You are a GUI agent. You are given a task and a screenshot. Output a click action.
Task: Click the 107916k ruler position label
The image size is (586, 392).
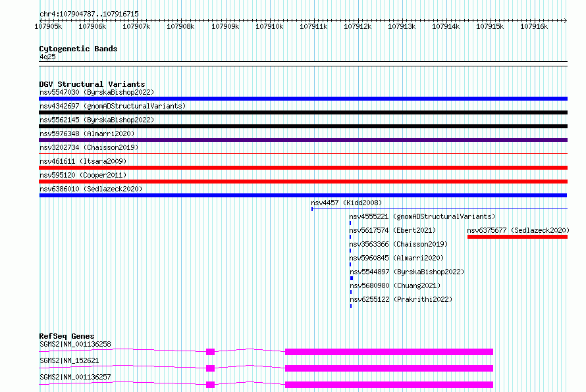pyautogui.click(x=534, y=26)
